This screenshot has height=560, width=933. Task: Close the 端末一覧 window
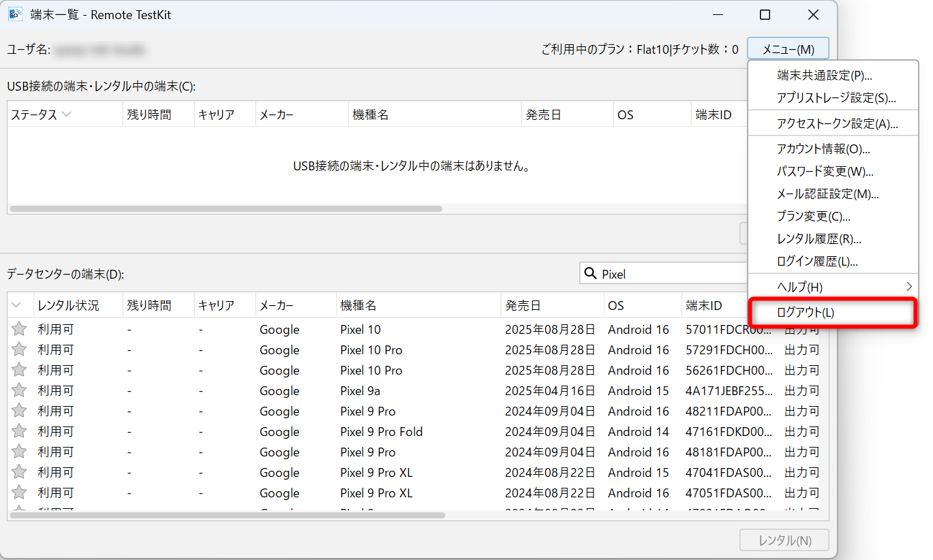pyautogui.click(x=813, y=14)
